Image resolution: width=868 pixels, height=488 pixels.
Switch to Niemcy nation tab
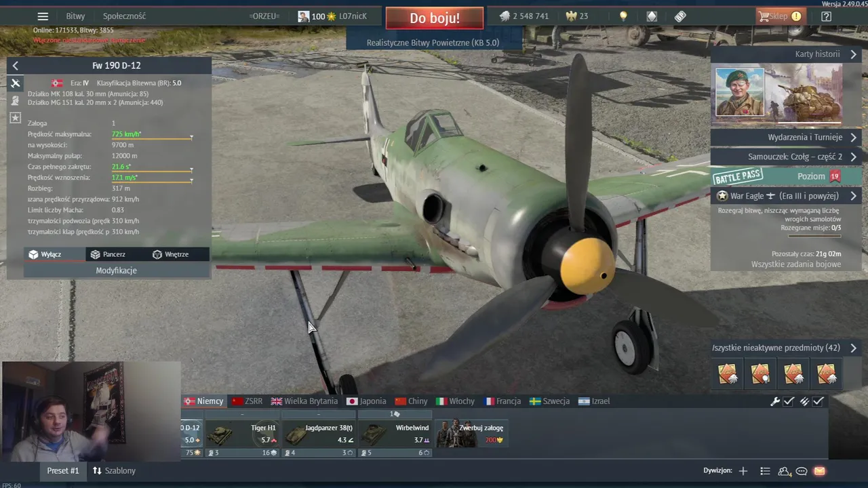[204, 401]
